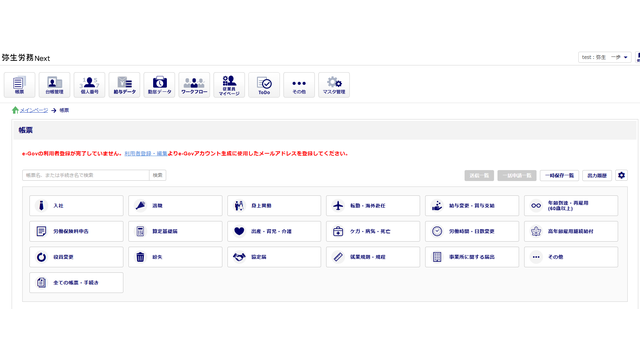The width and height of the screenshot is (640, 360).
Task: Open the ToDo toolbar icon
Action: tap(264, 85)
